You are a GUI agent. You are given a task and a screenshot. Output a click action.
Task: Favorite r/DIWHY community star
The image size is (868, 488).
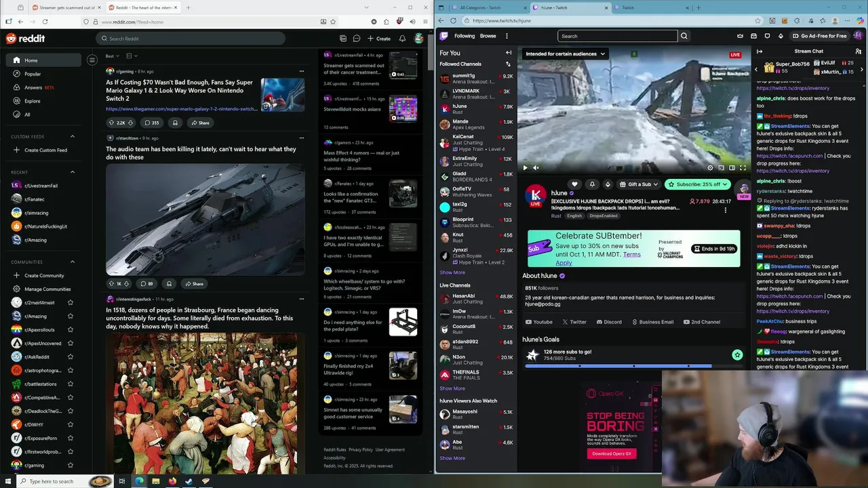tap(71, 425)
